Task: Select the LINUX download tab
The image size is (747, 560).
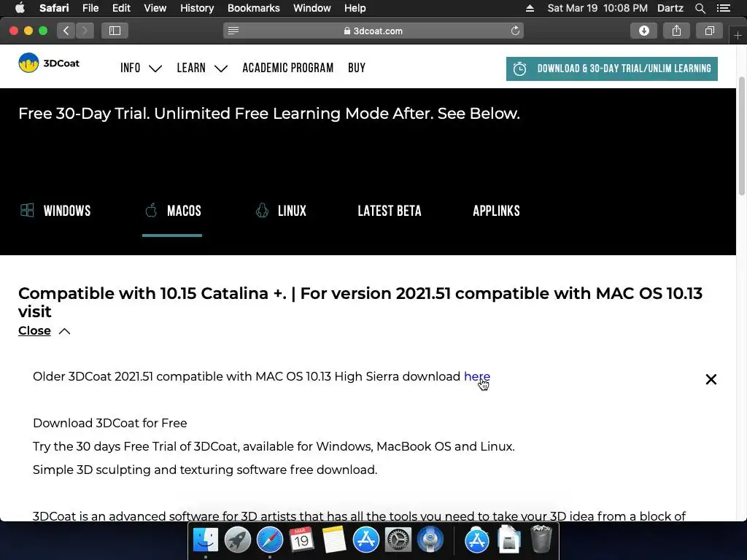Action: (281, 211)
